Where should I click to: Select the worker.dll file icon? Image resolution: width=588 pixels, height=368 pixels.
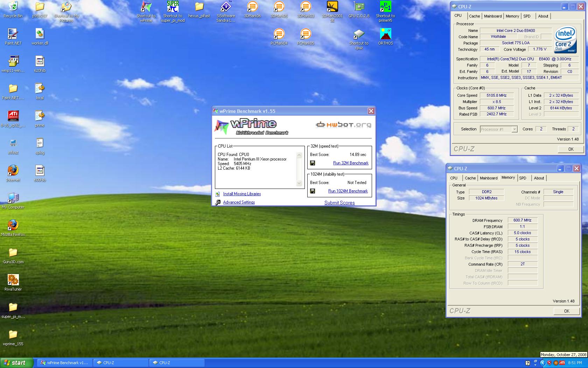coord(40,37)
